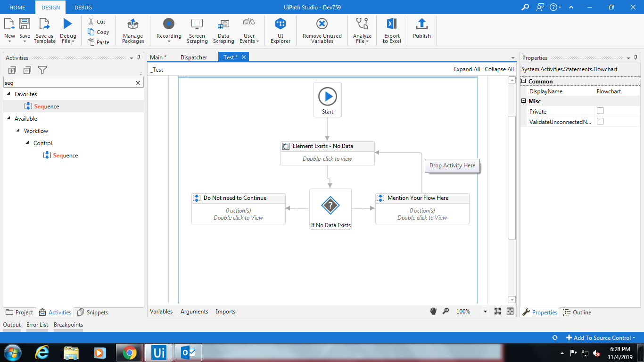Open the Main document tab
644x362 pixels.
[x=158, y=57]
